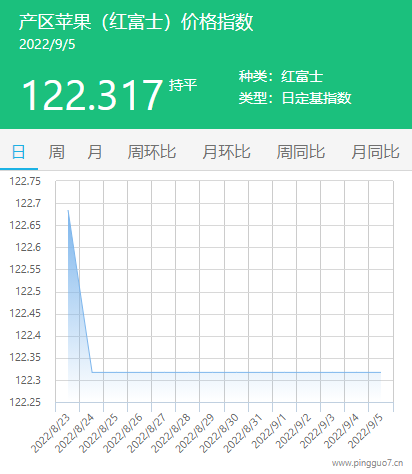Open the 月 monthly tab
412x474 pixels.
[95, 152]
